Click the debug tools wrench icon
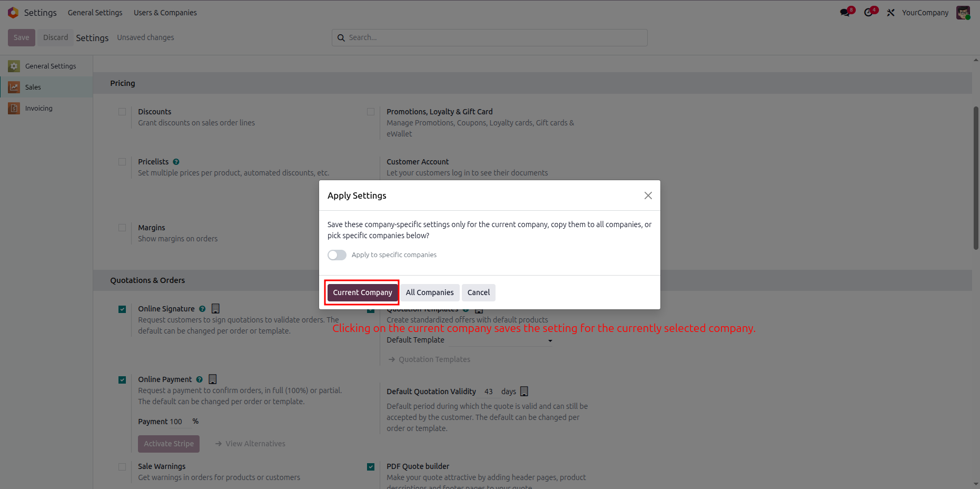This screenshot has width=980, height=489. click(890, 13)
